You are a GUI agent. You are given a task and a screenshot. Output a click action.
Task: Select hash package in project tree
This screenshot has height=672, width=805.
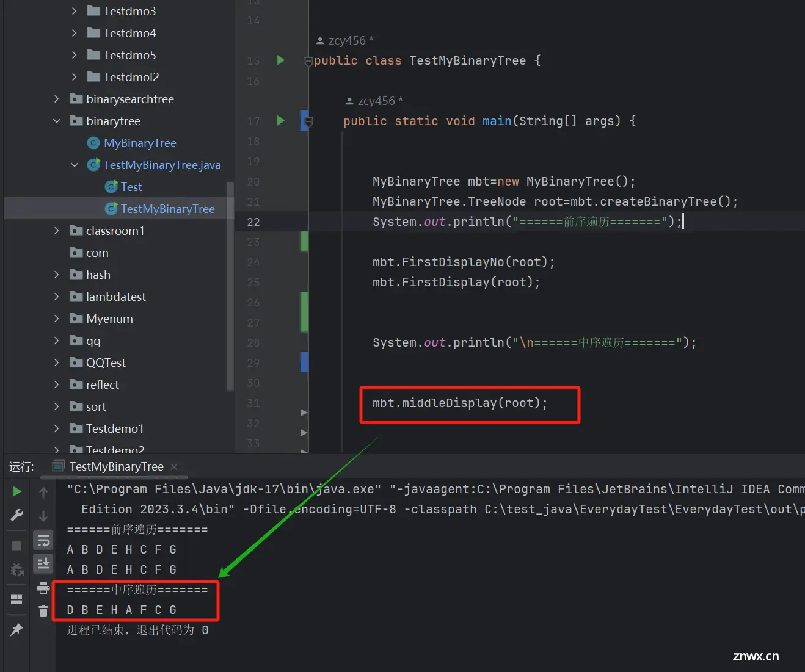(98, 275)
